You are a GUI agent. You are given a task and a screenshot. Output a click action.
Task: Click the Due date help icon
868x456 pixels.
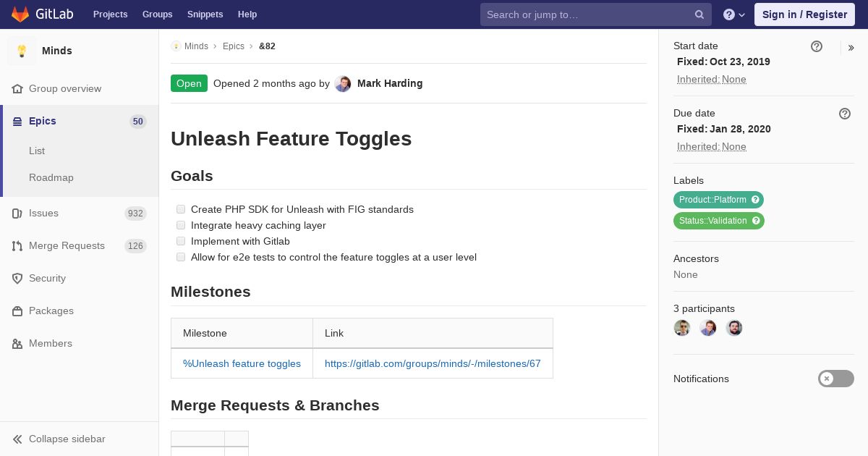(845, 114)
